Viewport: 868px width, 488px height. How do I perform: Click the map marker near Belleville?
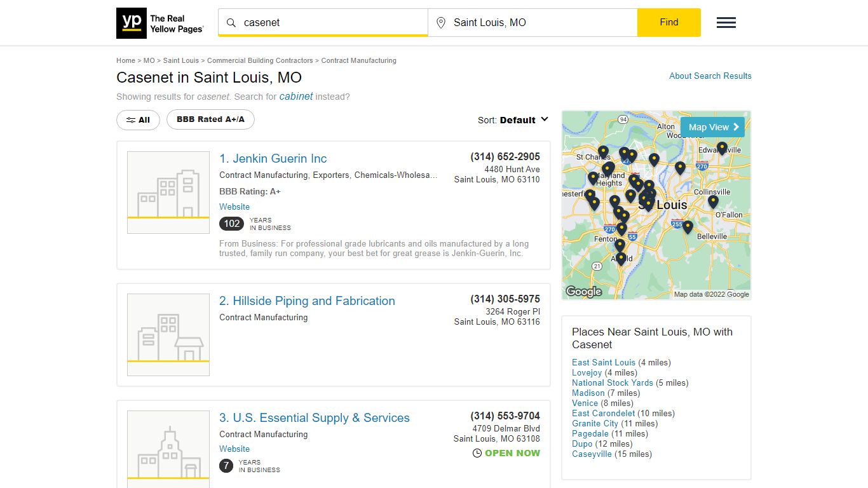pyautogui.click(x=688, y=227)
